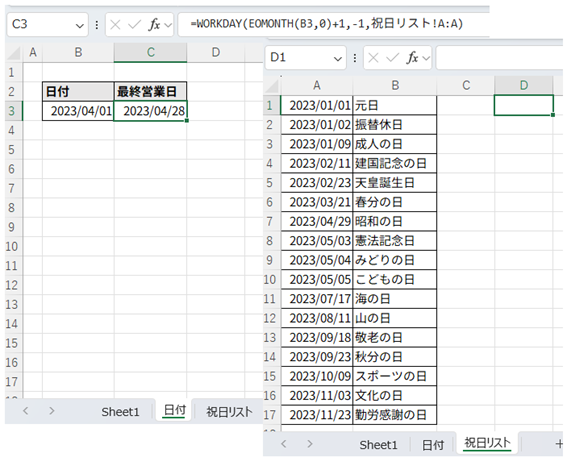Click date cell 2023/09/23
Image resolution: width=567 pixels, height=470 pixels.
pos(317,357)
